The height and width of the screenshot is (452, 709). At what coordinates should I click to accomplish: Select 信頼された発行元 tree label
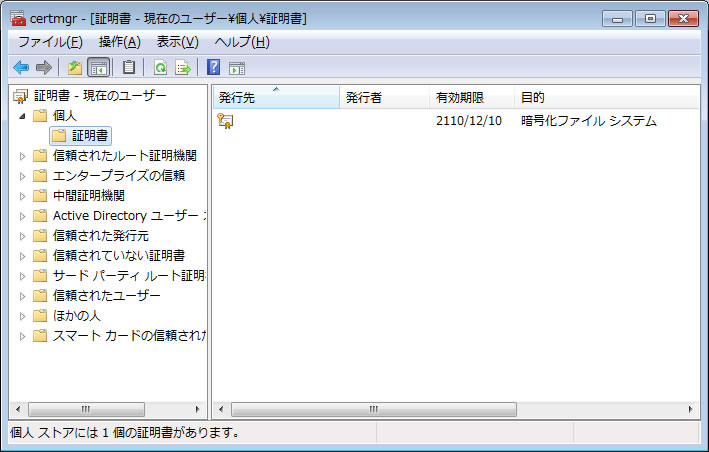coord(101,235)
